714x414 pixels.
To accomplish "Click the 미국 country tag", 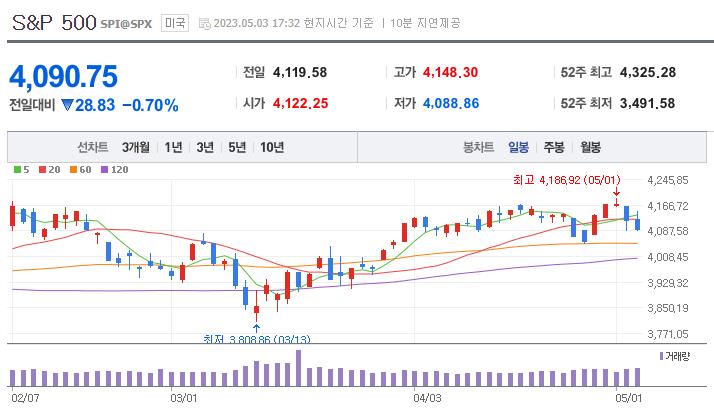I will [175, 23].
